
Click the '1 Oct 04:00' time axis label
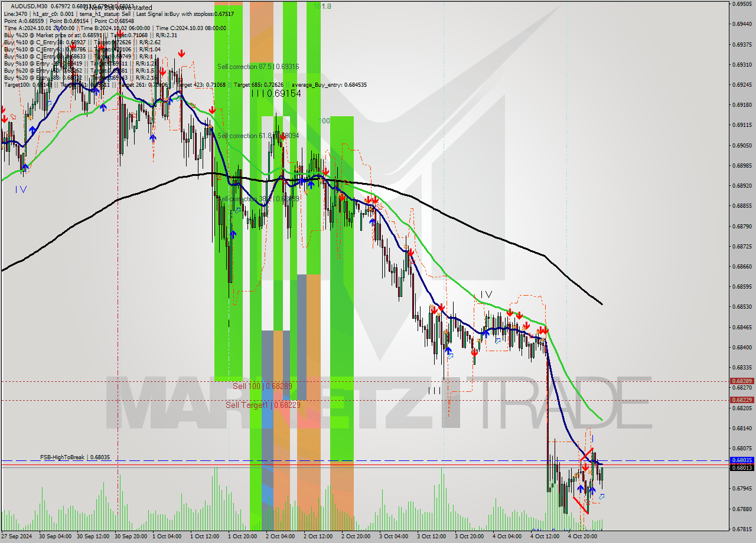pos(168,537)
